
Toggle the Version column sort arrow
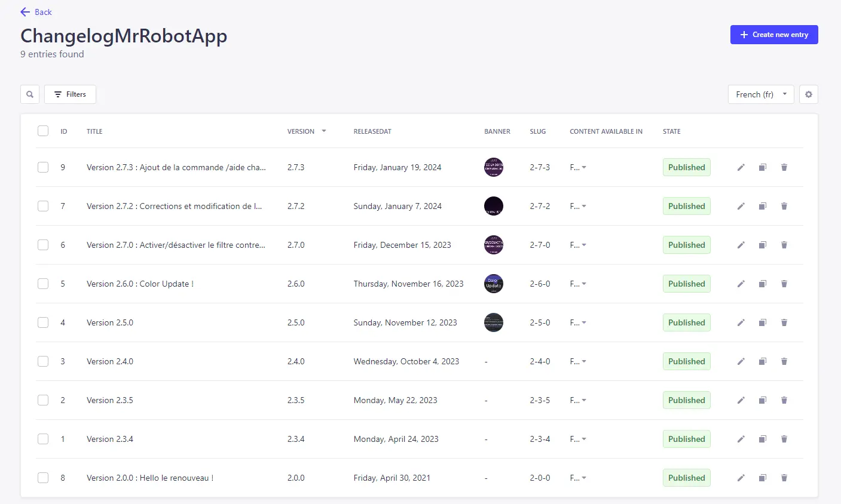pyautogui.click(x=324, y=131)
